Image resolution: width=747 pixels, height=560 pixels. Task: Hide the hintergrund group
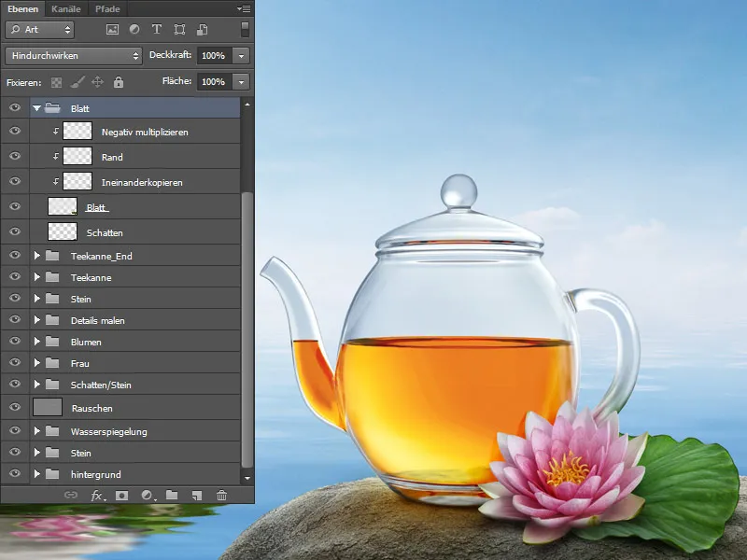pos(15,473)
